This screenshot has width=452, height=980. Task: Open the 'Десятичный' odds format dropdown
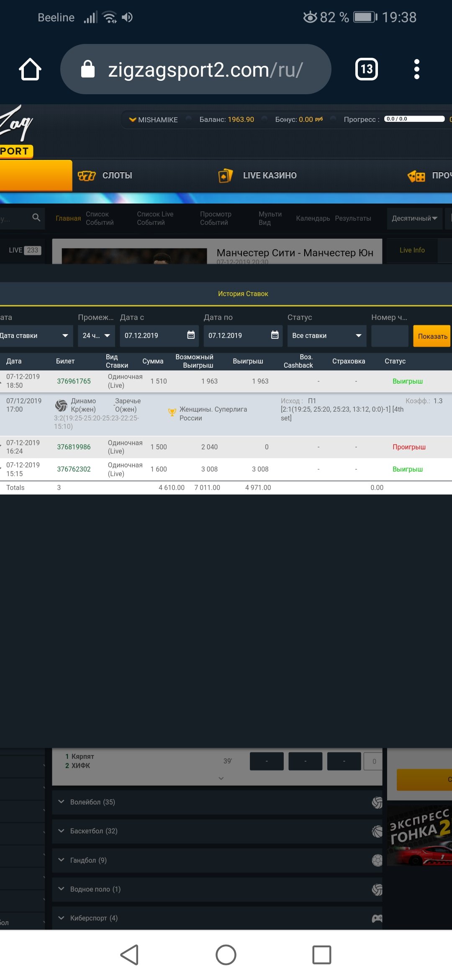pos(414,218)
